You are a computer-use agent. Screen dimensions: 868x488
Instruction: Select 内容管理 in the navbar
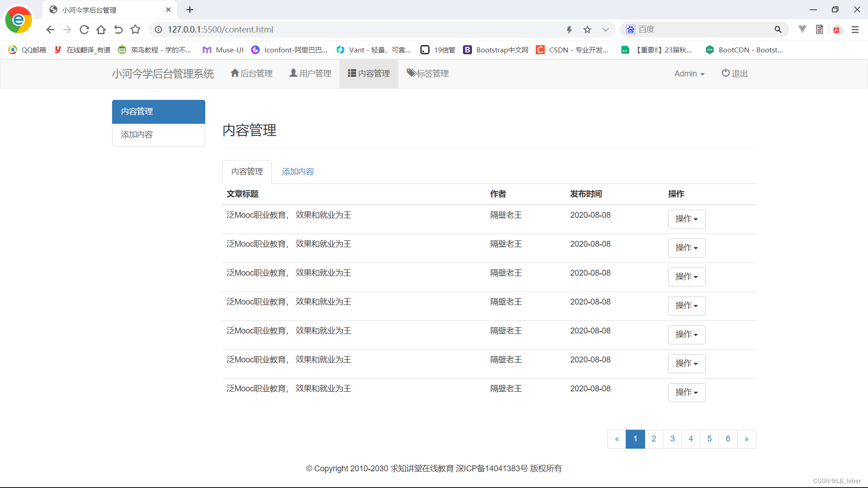coord(369,74)
